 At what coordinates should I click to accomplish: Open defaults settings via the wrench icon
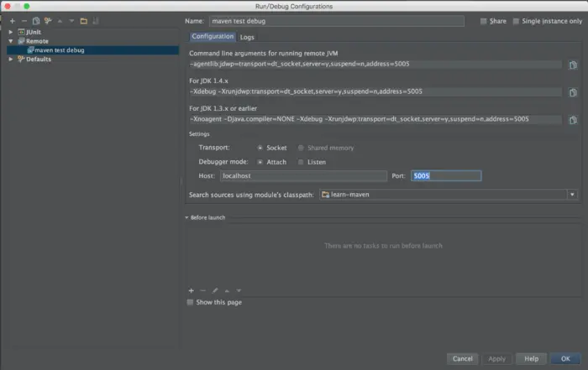[x=48, y=21]
